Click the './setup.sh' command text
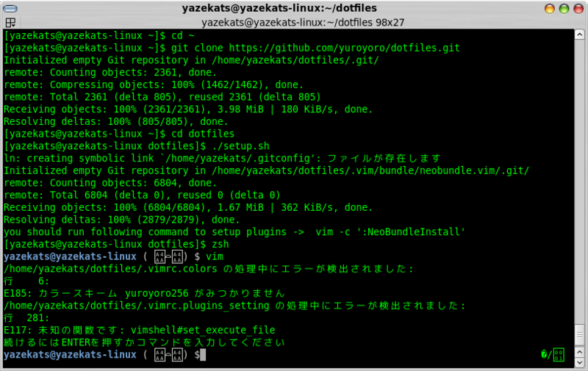Screen dimensions: 588x371 point(240,145)
